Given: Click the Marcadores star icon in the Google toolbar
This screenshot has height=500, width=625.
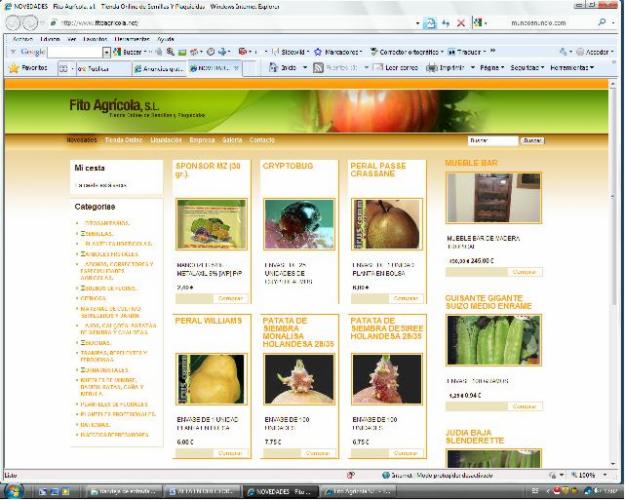Looking at the screenshot, I should (318, 52).
